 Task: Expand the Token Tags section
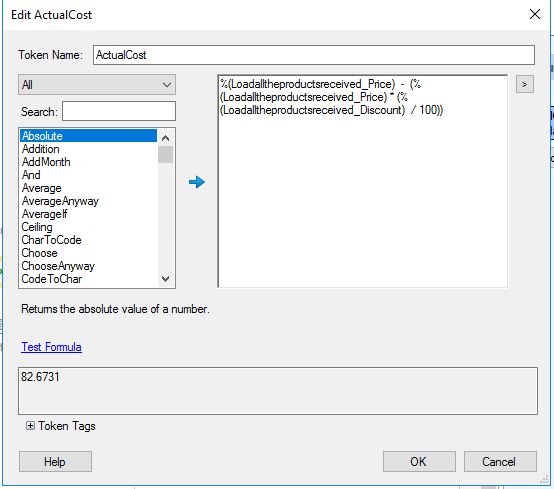pyautogui.click(x=30, y=426)
